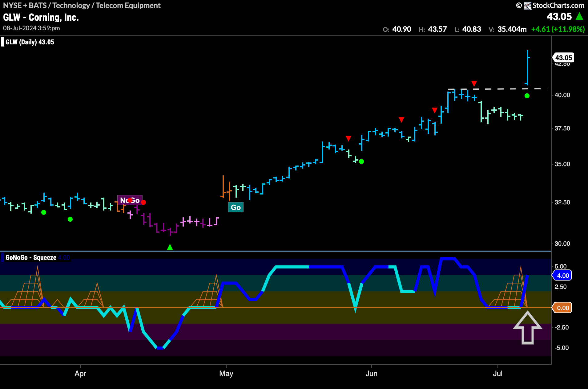Screen dimensions: 588x389
Task: Click the low price value 40.83
Action: (472, 29)
